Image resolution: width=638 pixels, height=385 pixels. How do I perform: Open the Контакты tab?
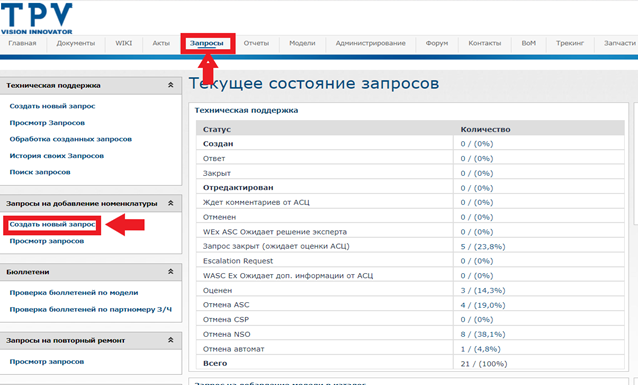485,43
